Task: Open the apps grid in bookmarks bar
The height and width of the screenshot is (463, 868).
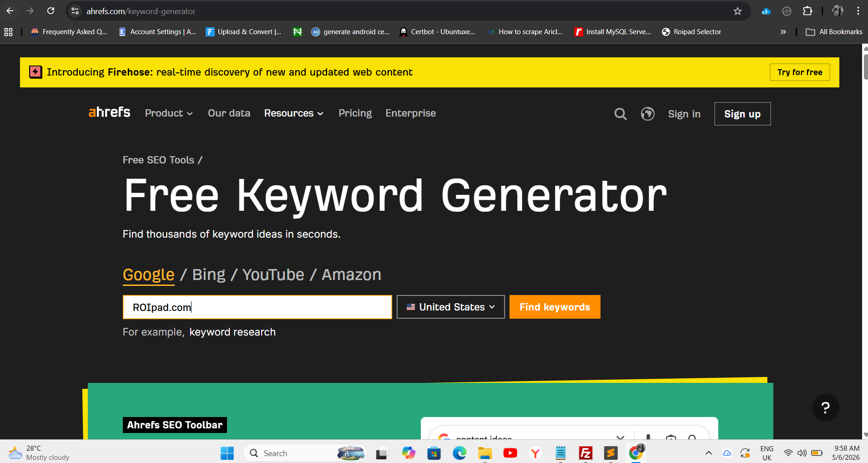Action: (x=8, y=32)
